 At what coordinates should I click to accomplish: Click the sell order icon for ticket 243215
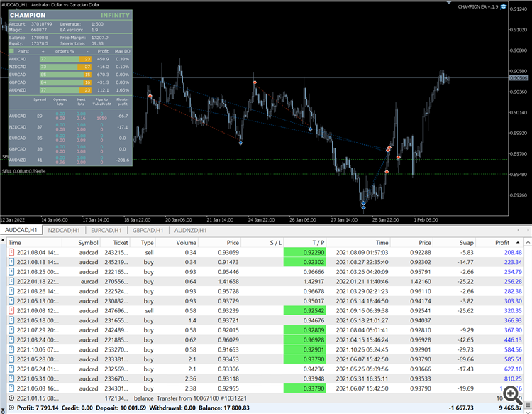click(x=11, y=252)
